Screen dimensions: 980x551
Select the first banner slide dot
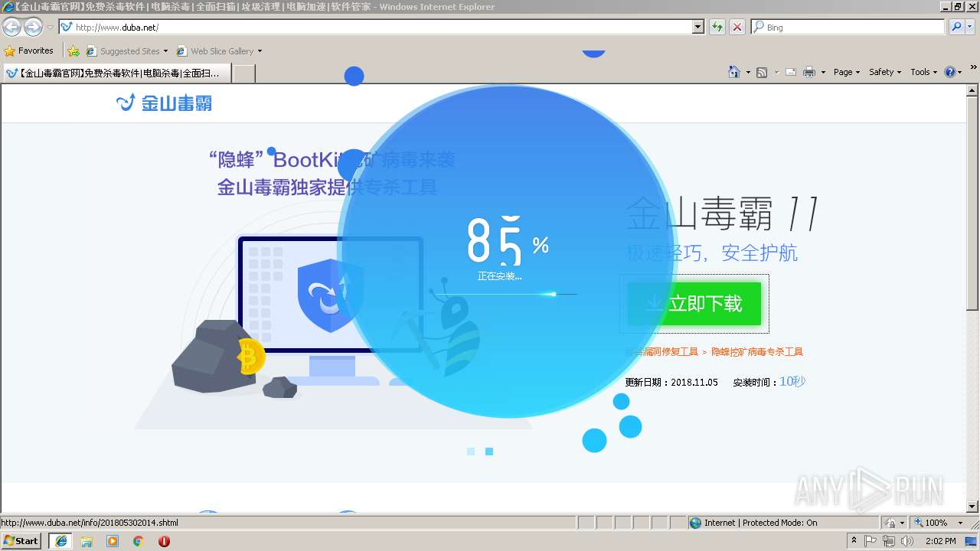coord(471,452)
